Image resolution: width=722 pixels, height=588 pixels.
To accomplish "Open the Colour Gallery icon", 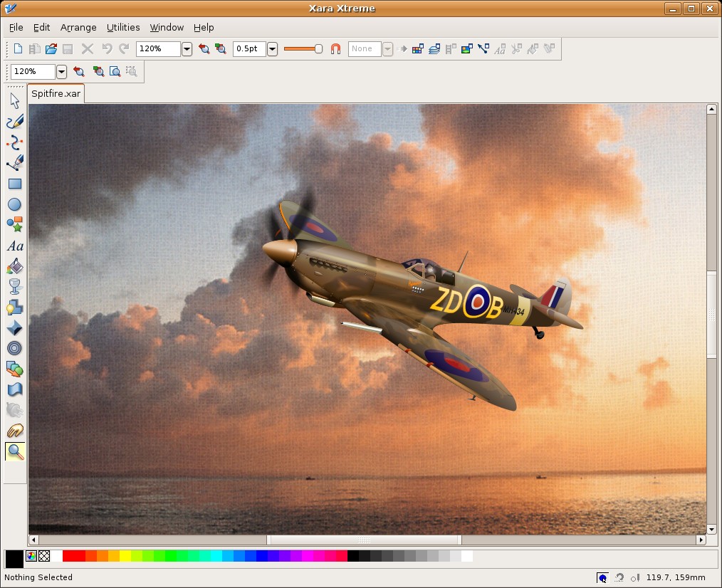I will coord(418,49).
